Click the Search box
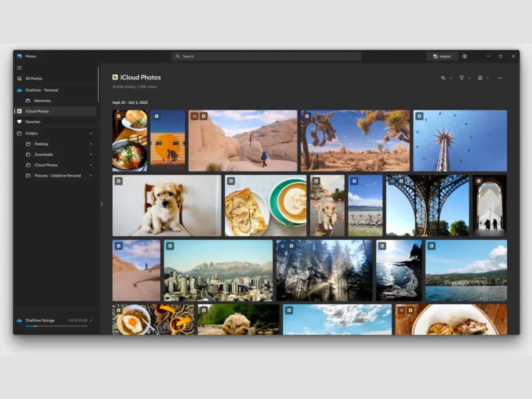 click(266, 56)
